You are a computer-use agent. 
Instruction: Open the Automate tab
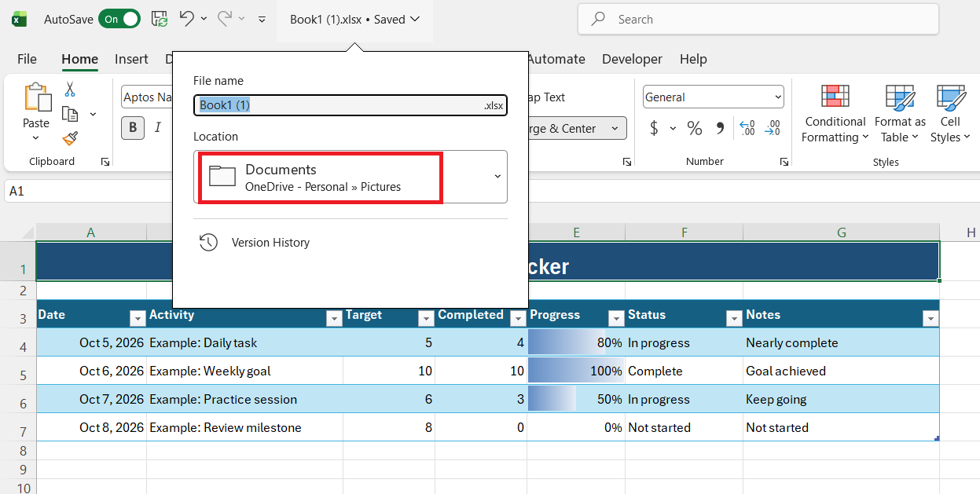pos(556,59)
